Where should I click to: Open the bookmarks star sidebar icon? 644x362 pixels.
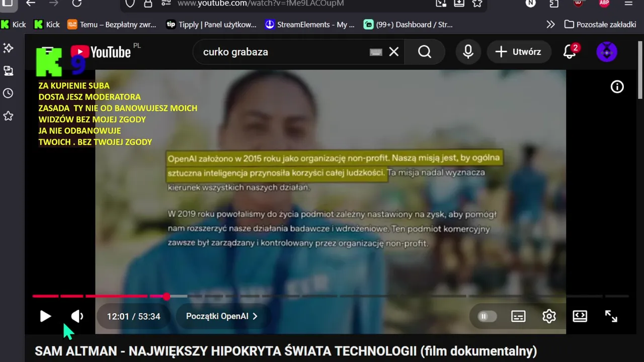8,116
